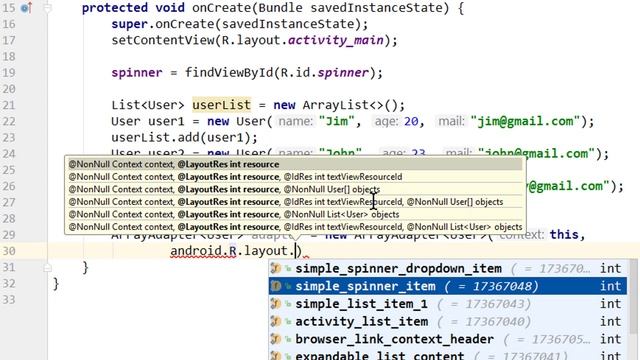640x360 pixels.
Task: Click onCreate method name on line 15
Action: pyautogui.click(x=221, y=8)
